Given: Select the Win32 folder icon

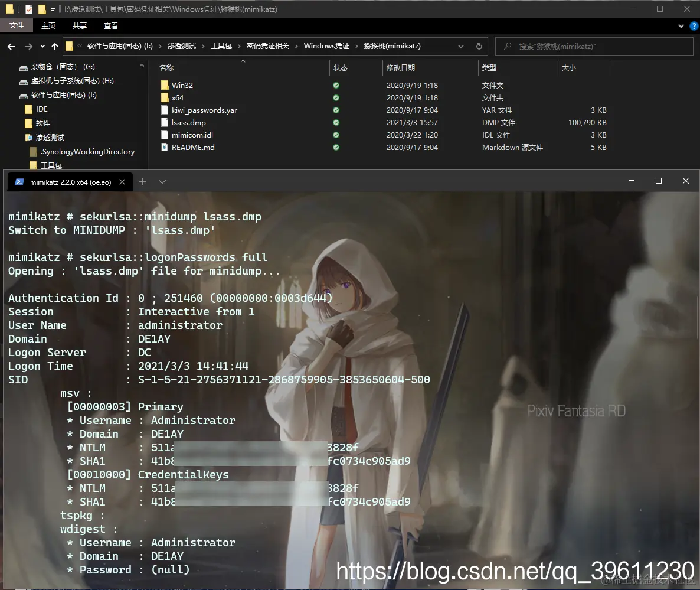Looking at the screenshot, I should (165, 85).
